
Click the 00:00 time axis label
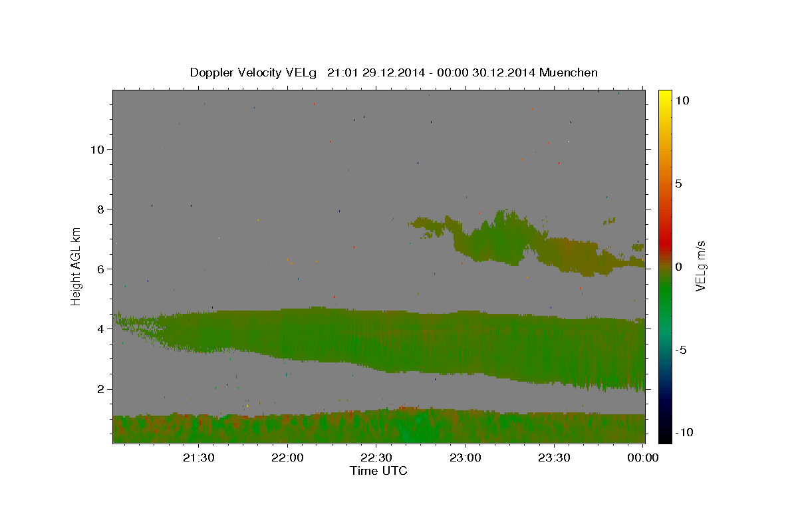(x=642, y=458)
